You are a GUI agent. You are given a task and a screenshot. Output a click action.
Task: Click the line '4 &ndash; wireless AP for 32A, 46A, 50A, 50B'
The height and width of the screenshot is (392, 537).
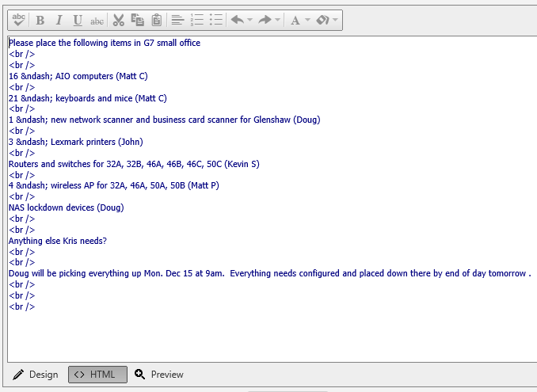point(114,185)
